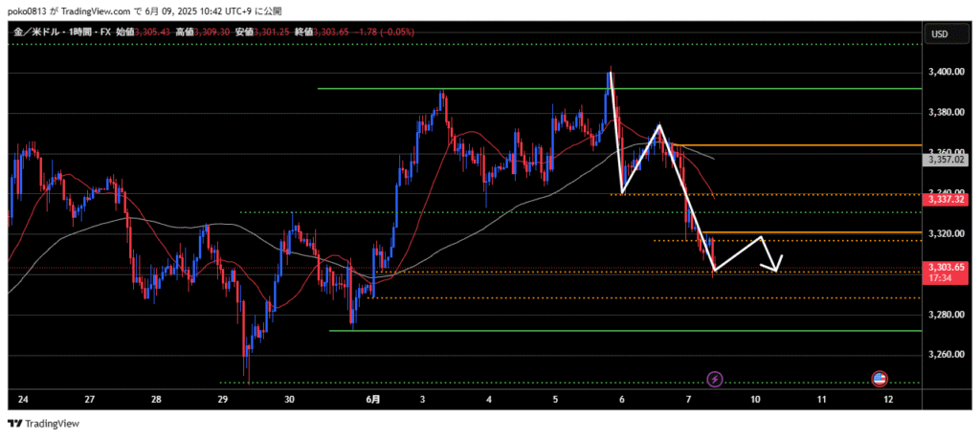Viewport: 980px width, 437px height.
Task: Click the gray 3,357.02 moving average label
Action: click(944, 161)
